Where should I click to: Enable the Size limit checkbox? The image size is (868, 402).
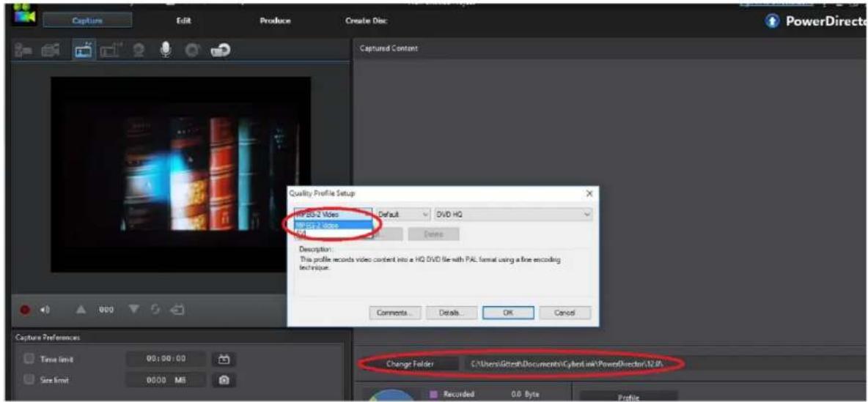click(x=29, y=381)
